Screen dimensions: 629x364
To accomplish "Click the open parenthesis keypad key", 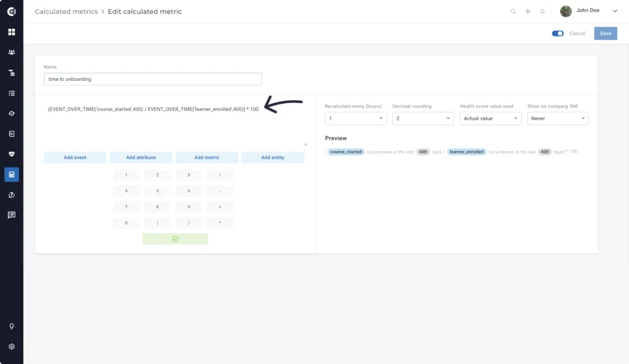I will (157, 223).
